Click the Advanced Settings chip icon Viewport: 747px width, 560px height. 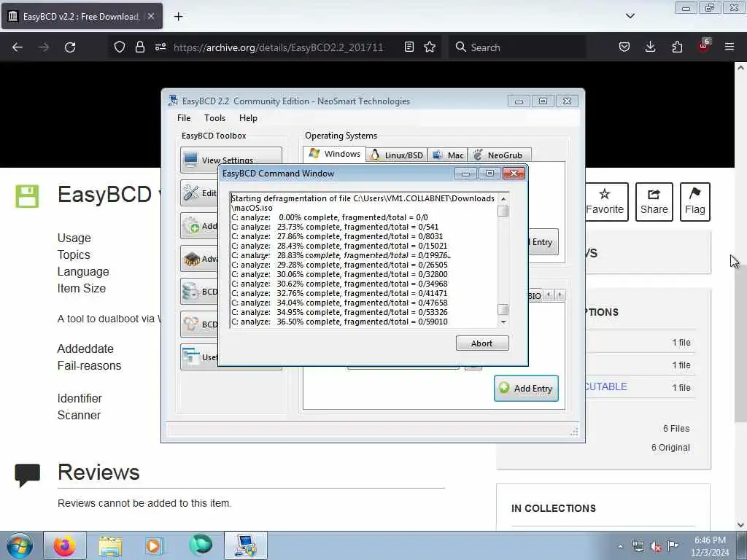click(191, 259)
